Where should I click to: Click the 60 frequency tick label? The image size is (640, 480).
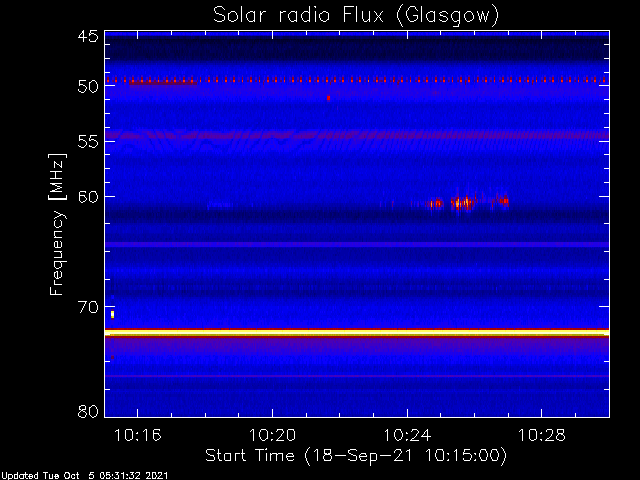(x=88, y=197)
